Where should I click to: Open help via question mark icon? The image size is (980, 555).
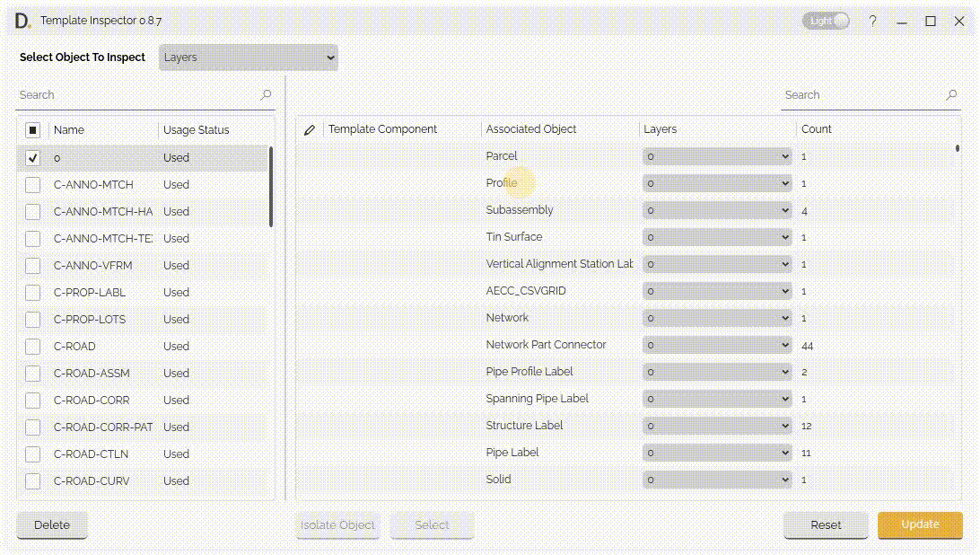(872, 21)
